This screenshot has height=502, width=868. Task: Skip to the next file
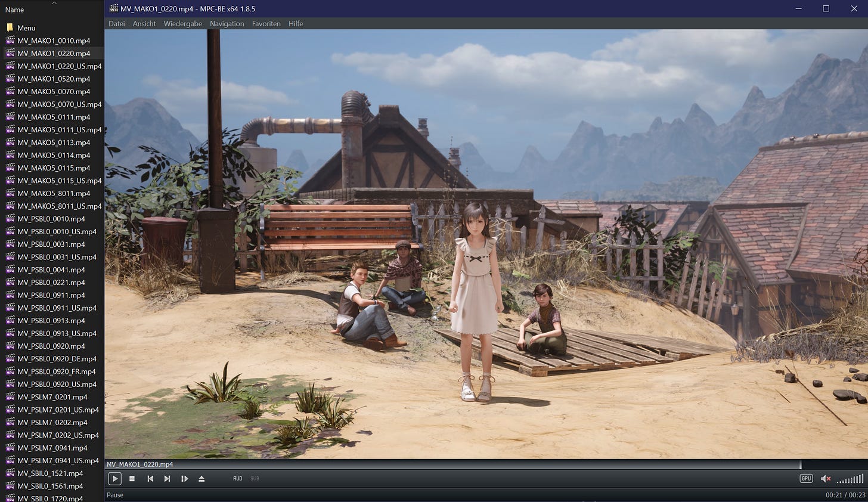168,478
